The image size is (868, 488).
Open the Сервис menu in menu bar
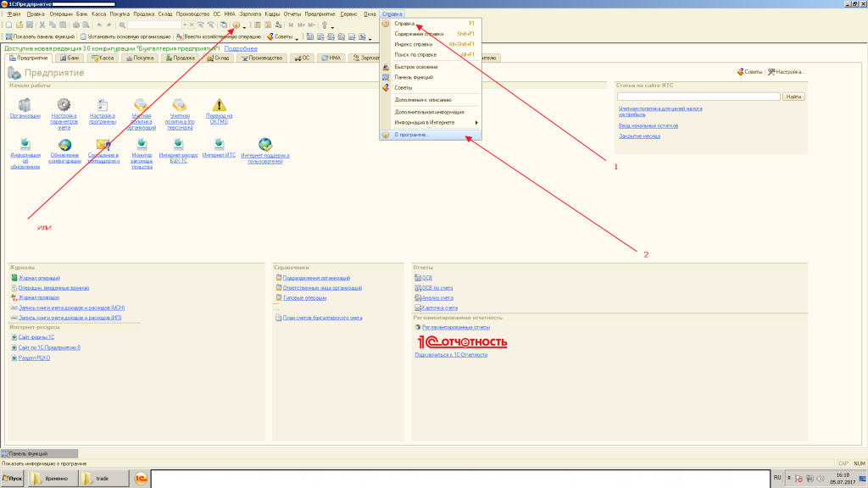(348, 14)
